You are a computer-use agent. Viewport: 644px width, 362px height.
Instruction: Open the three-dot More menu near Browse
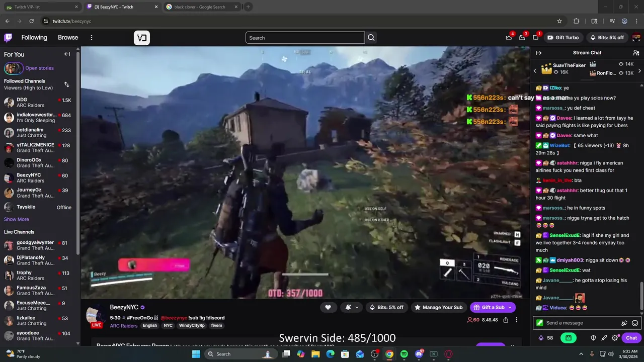91,38
